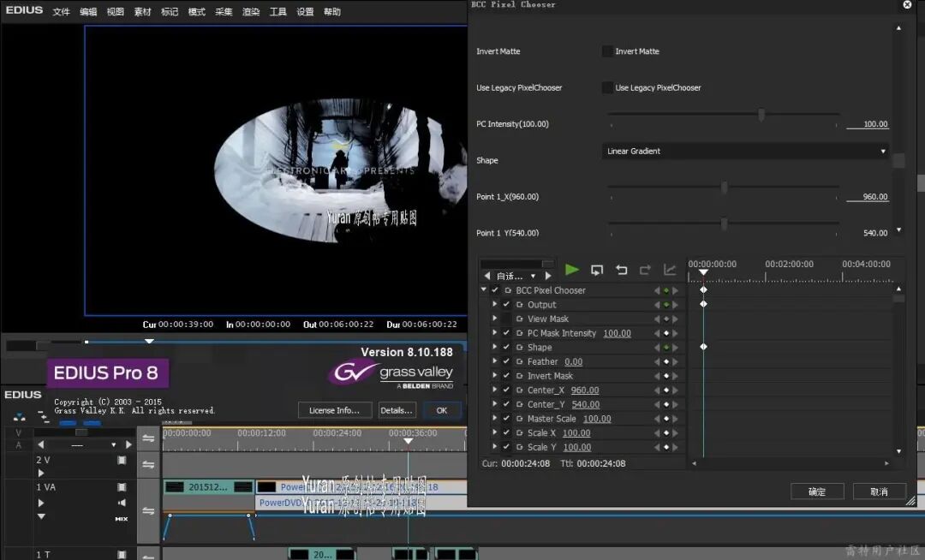Toggle the 1 VA track audio speaker icon
The image size is (925, 560).
[x=122, y=503]
